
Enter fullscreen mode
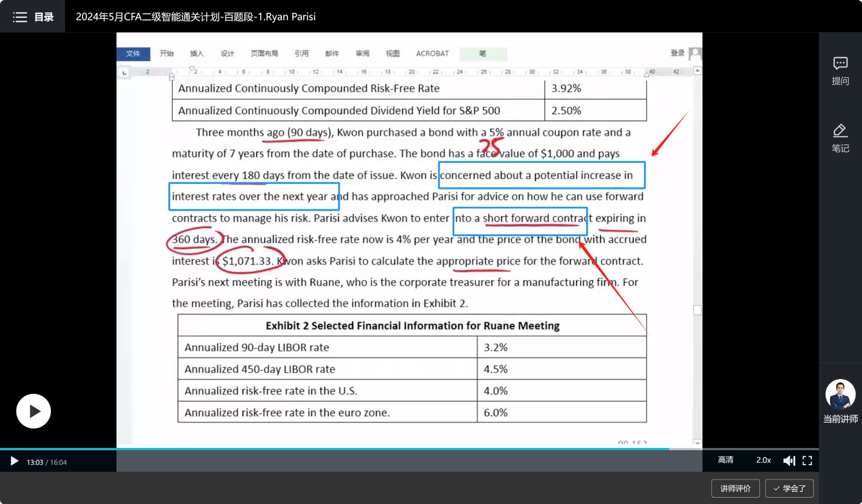click(x=807, y=460)
